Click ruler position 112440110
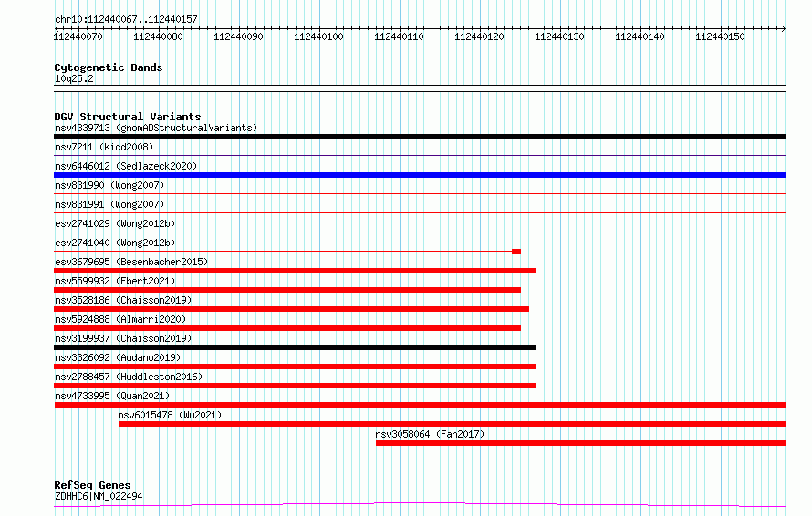812x516 pixels. point(399,36)
